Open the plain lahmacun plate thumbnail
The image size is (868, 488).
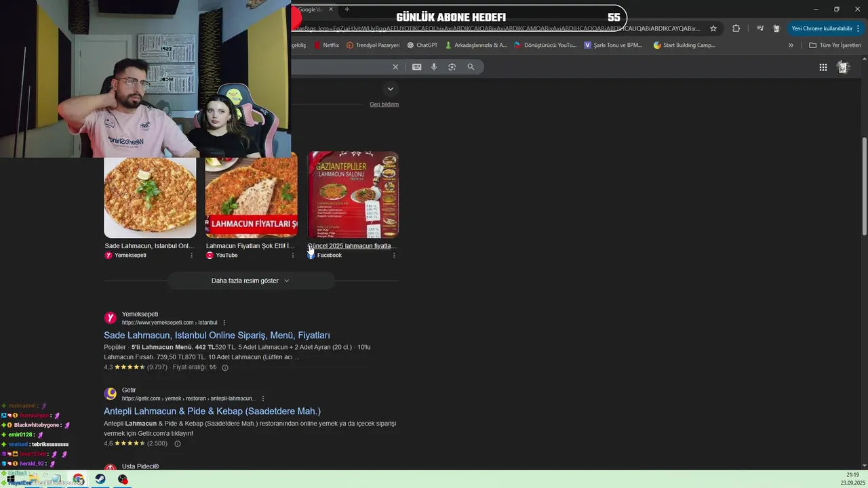[x=150, y=198]
